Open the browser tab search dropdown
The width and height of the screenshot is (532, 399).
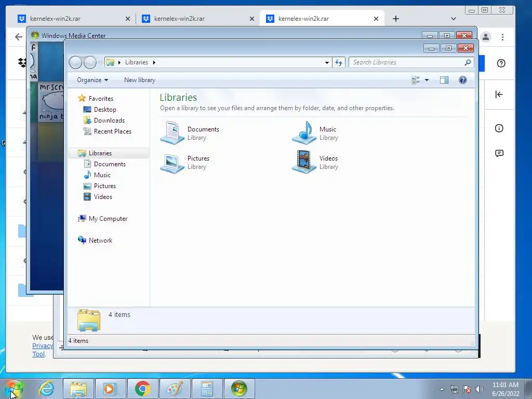[453, 19]
